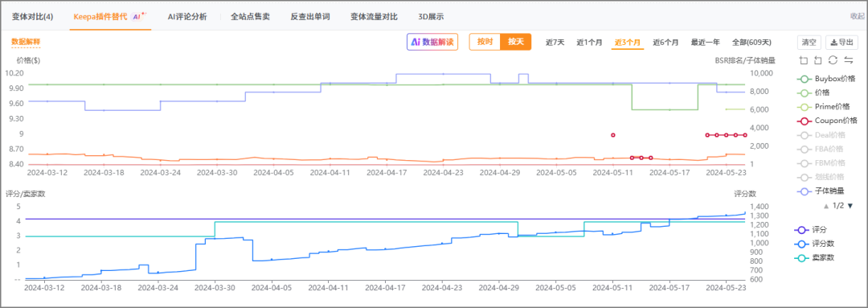
Task: Select 最近一年 time range
Action: click(706, 42)
